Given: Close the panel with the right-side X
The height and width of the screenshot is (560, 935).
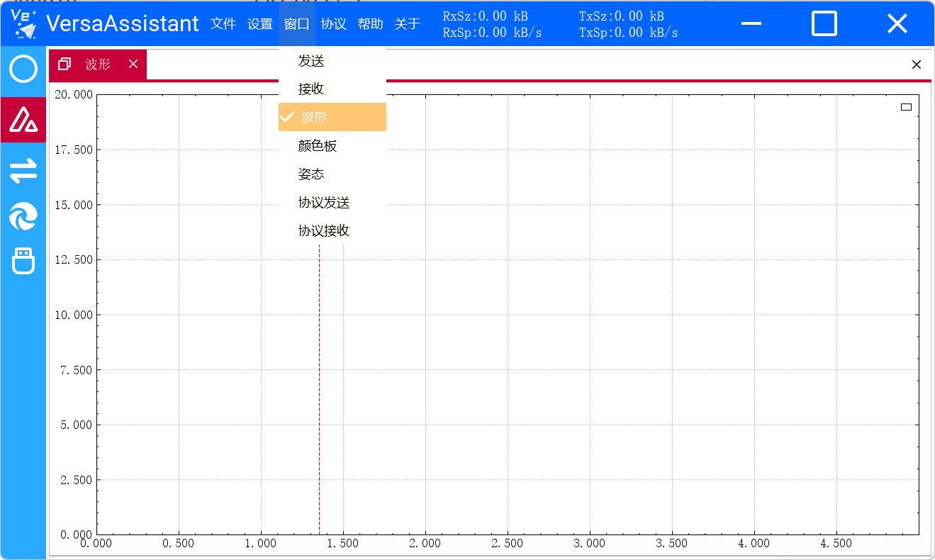Looking at the screenshot, I should click(x=916, y=65).
